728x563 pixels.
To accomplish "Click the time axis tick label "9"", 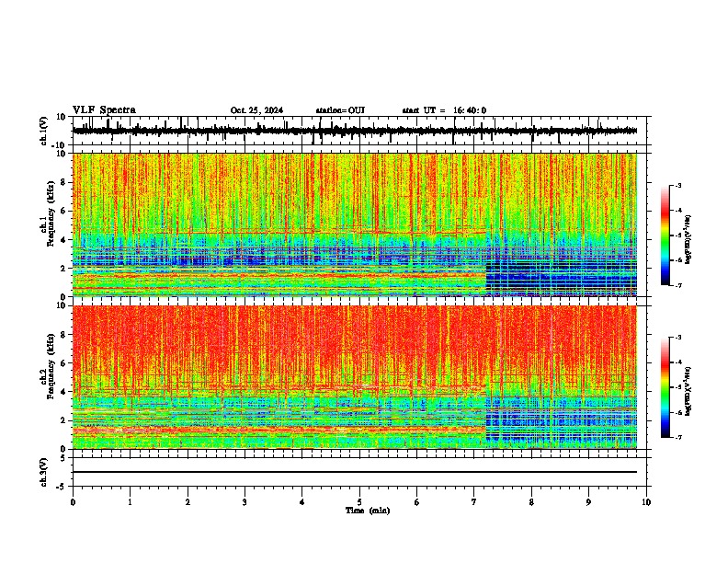I will pos(588,502).
